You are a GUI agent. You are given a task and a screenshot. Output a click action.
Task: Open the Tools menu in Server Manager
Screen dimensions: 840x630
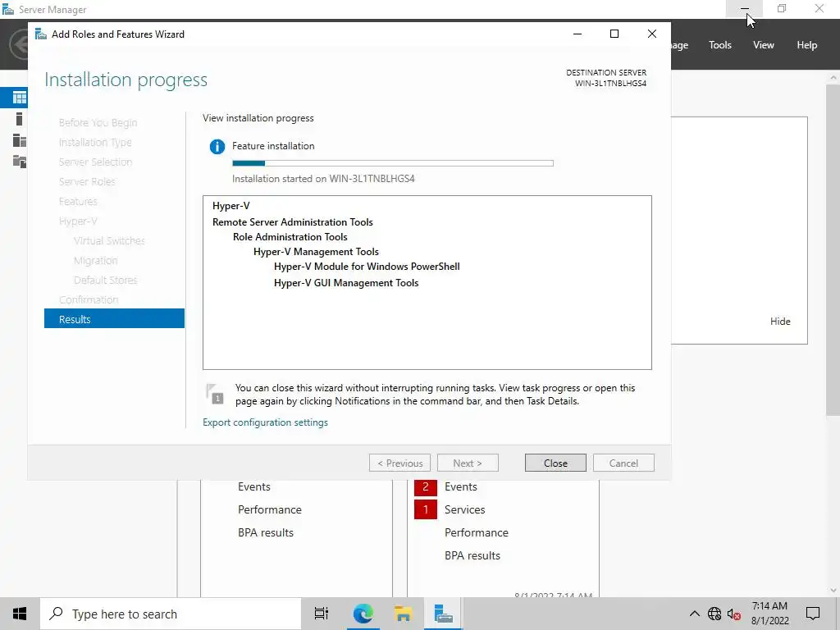tap(720, 45)
